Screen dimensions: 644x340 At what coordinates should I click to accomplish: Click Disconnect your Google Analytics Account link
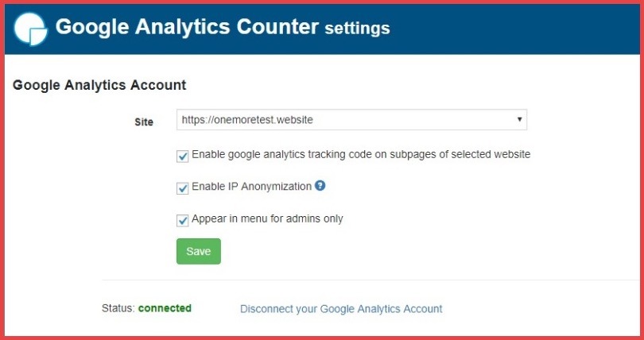341,308
